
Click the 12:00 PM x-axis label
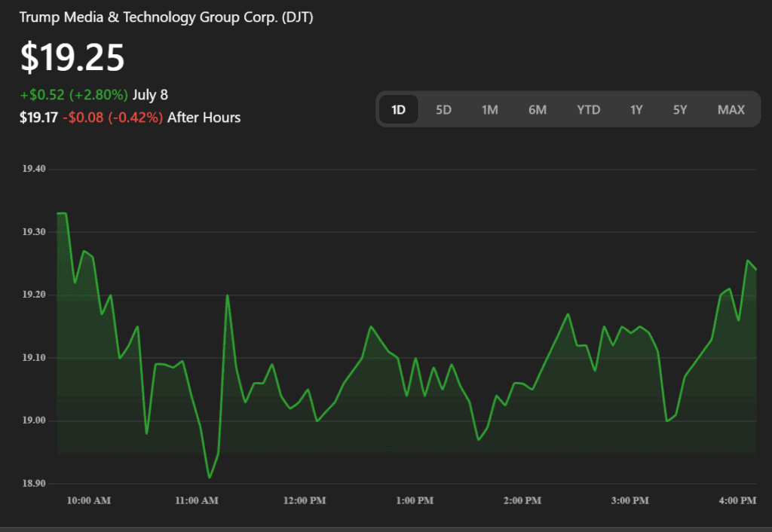[305, 500]
